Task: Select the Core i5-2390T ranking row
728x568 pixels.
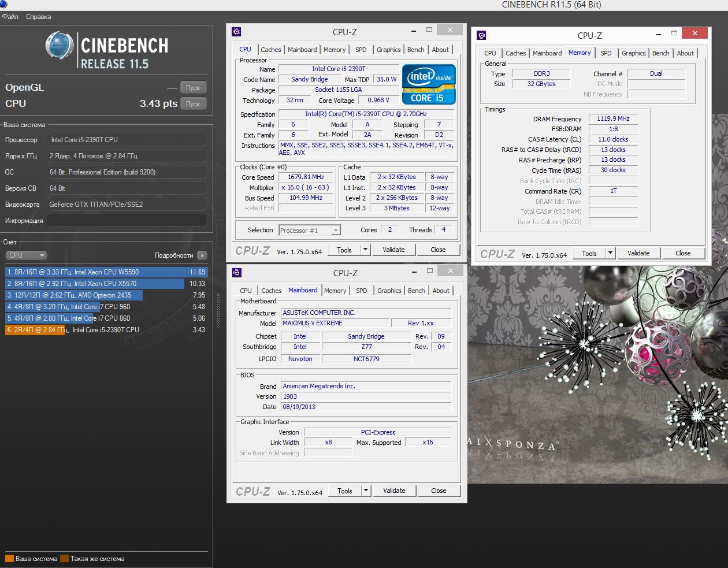Action: click(106, 330)
